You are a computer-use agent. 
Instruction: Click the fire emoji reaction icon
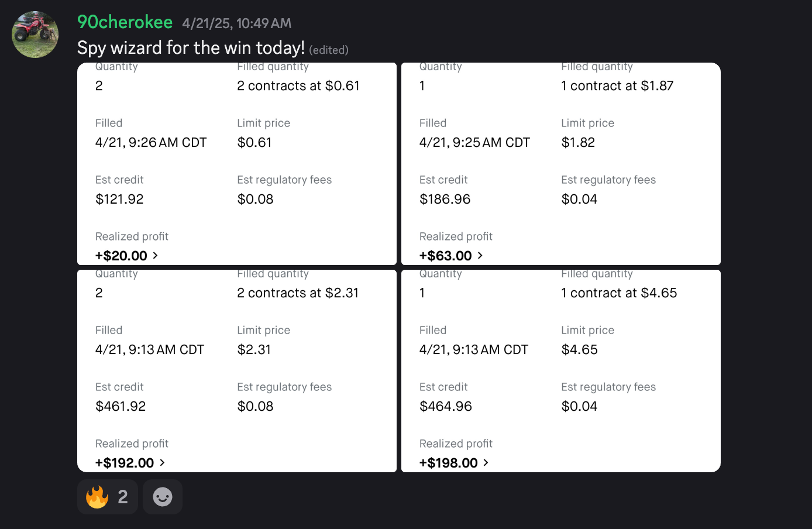97,497
